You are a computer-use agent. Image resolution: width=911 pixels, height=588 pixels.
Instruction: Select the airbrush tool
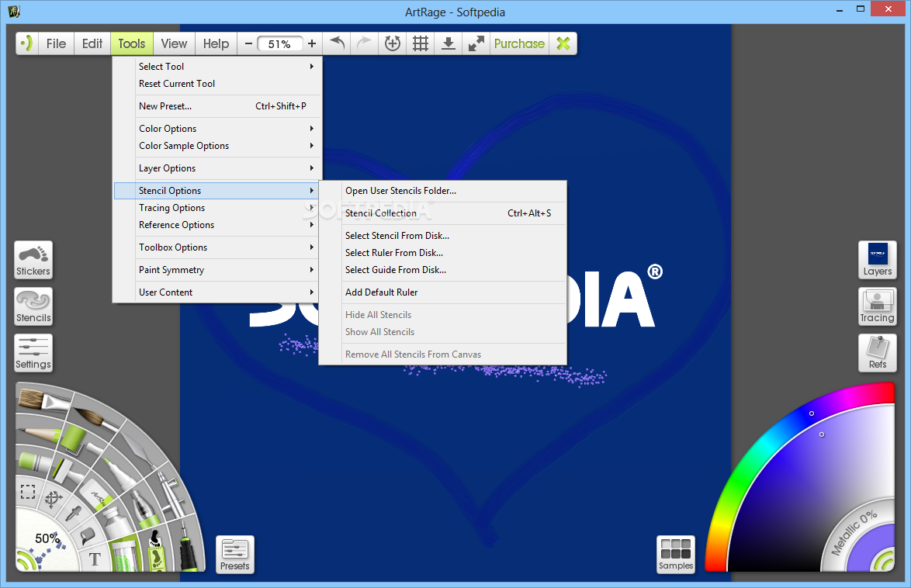pyautogui.click(x=171, y=495)
